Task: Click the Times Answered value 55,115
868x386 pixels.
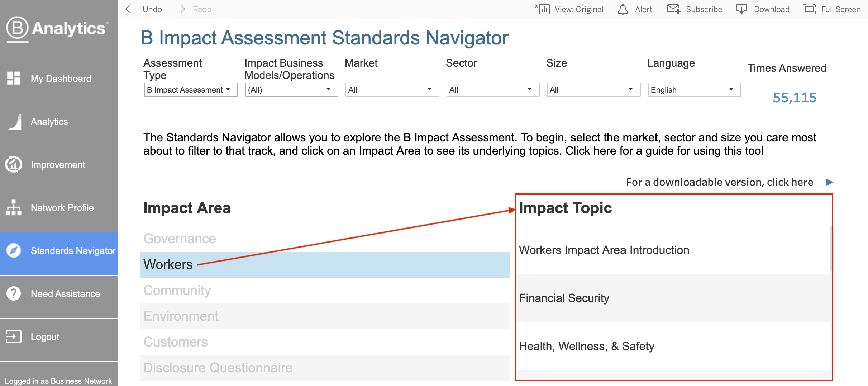Action: [795, 98]
